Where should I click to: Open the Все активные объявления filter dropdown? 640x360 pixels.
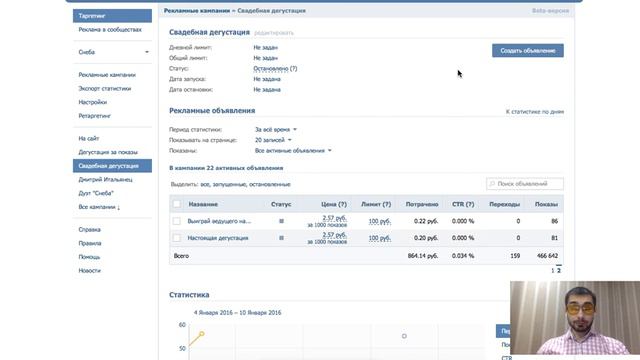tap(293, 151)
